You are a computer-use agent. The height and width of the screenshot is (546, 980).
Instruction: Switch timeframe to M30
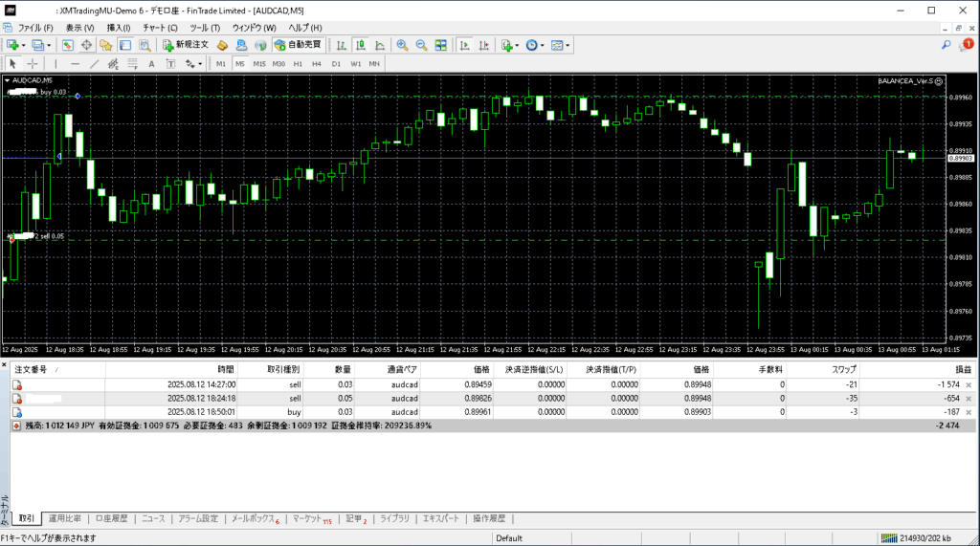(278, 64)
